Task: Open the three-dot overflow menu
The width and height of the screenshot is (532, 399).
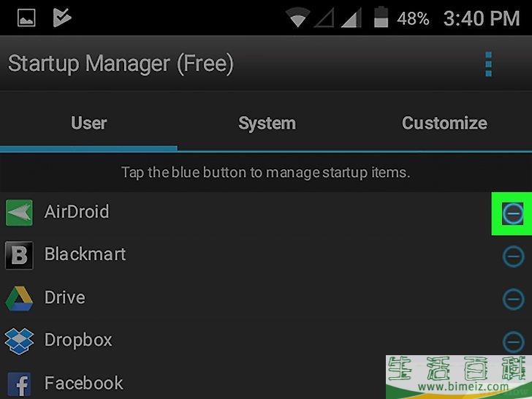Action: point(489,64)
